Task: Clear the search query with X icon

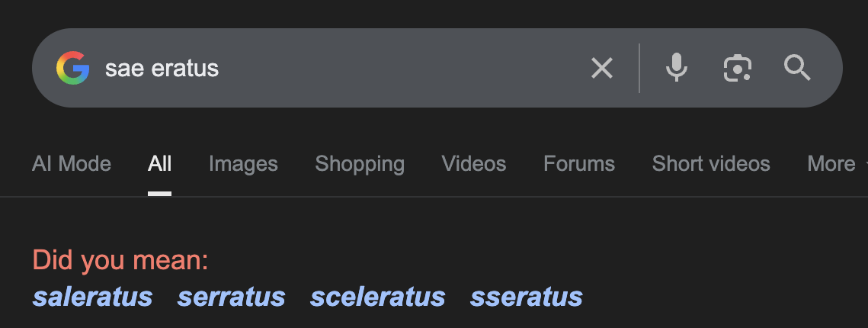Action: (x=602, y=69)
